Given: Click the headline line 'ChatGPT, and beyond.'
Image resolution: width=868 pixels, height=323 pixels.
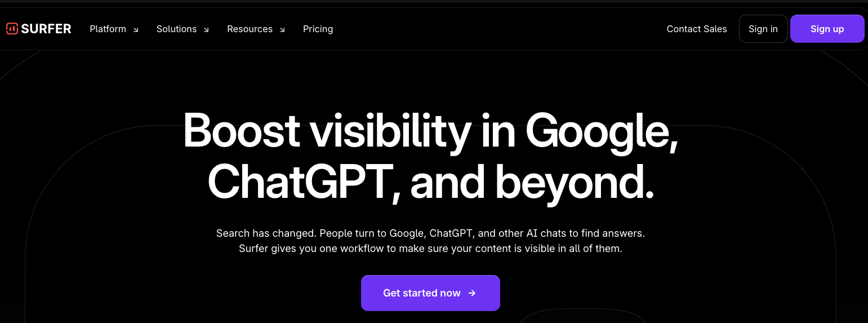Looking at the screenshot, I should click(431, 182).
